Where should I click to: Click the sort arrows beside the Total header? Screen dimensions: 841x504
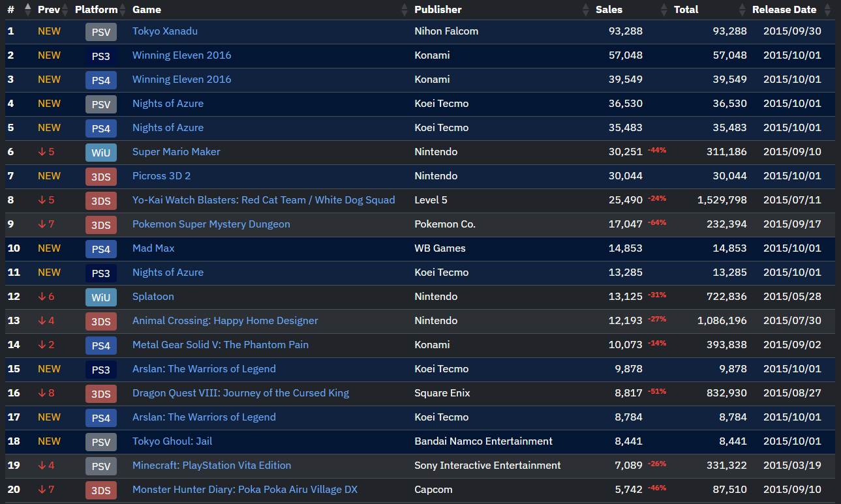point(742,10)
